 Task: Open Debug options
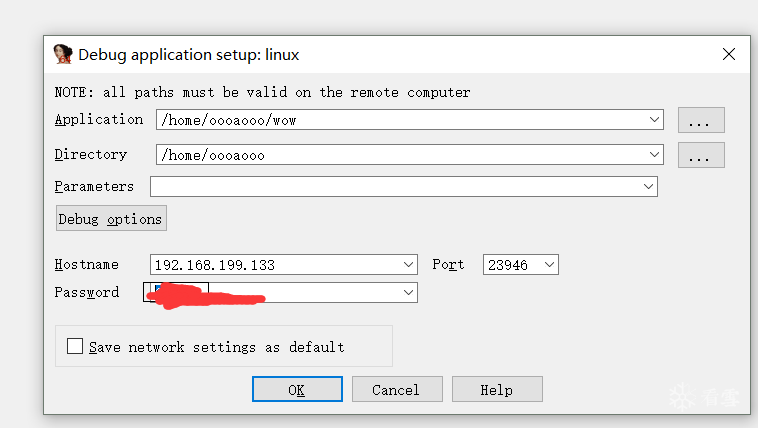pyautogui.click(x=110, y=219)
